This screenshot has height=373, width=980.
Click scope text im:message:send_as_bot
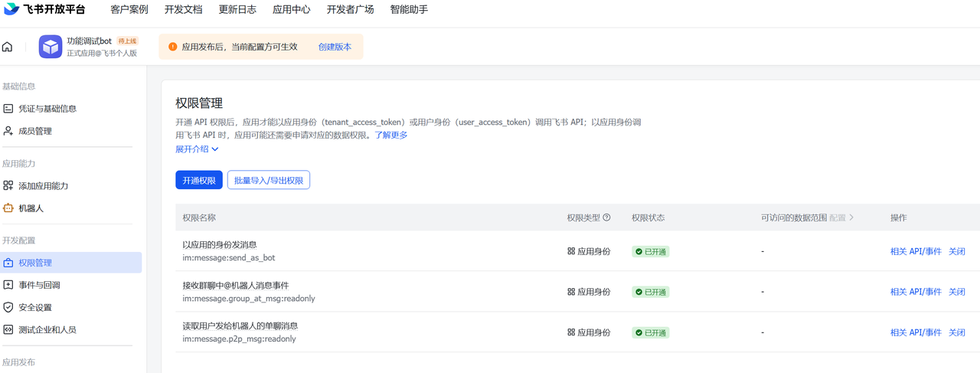coord(229,258)
